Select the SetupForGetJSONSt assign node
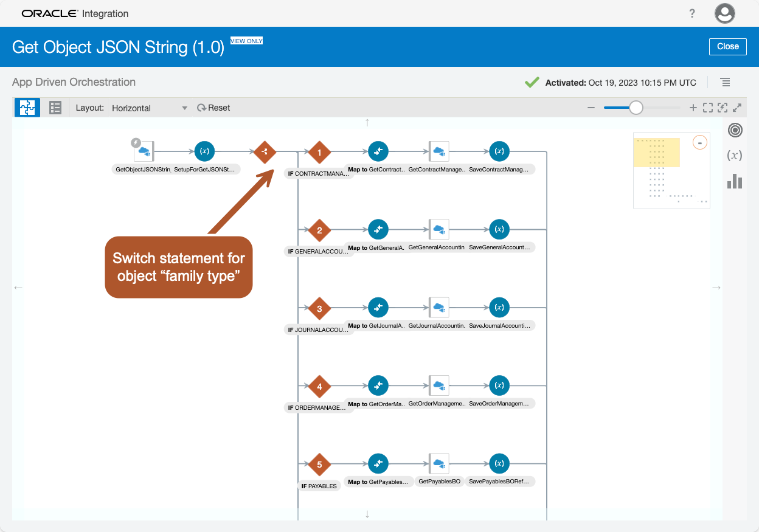The image size is (759, 532). tap(205, 151)
